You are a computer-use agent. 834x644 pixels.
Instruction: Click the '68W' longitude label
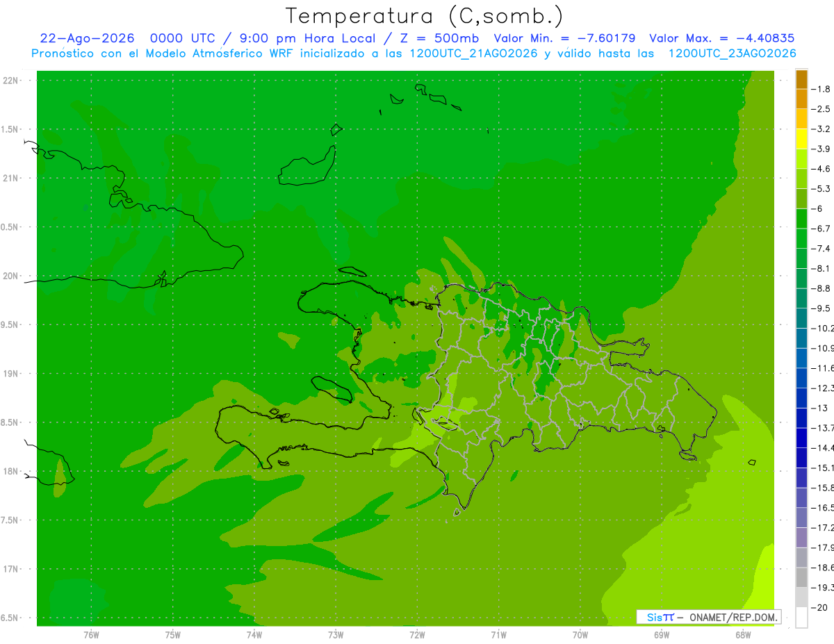[742, 635]
